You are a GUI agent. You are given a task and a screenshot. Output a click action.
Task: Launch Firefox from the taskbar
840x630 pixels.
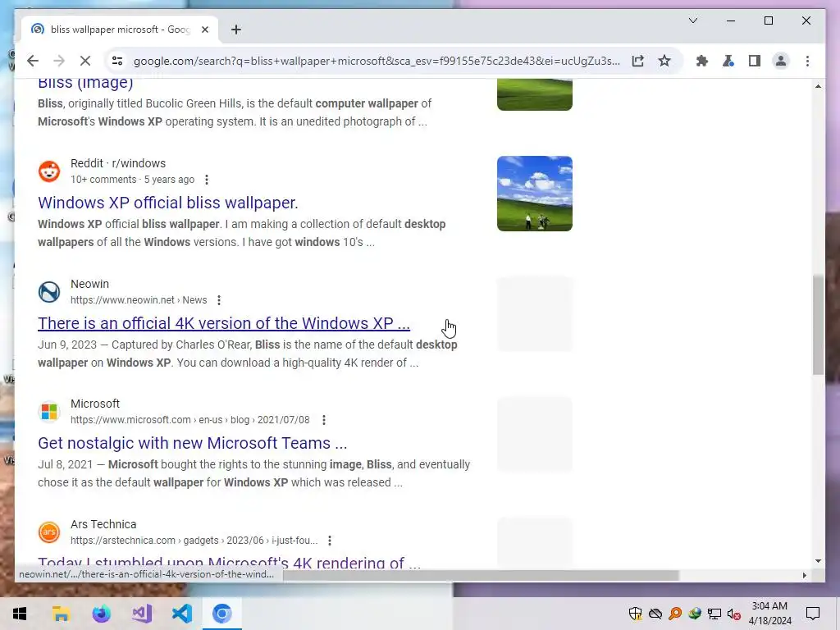[101, 614]
